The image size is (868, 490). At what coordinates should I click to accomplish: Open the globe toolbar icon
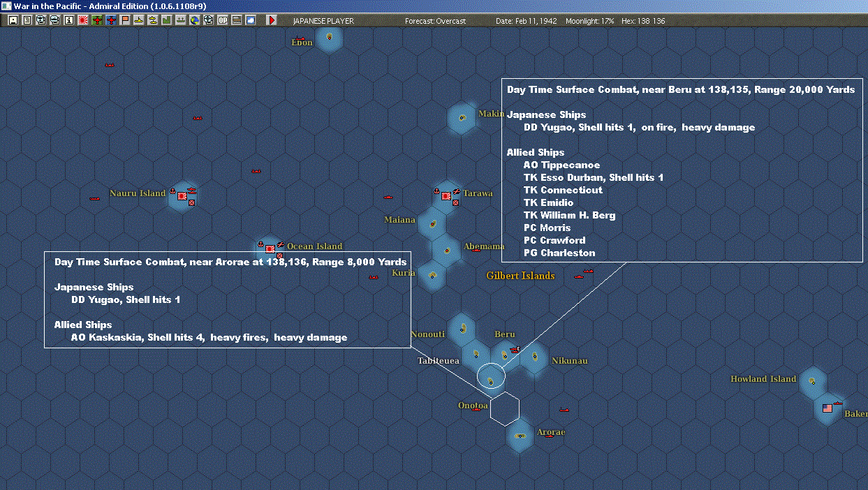[x=194, y=20]
